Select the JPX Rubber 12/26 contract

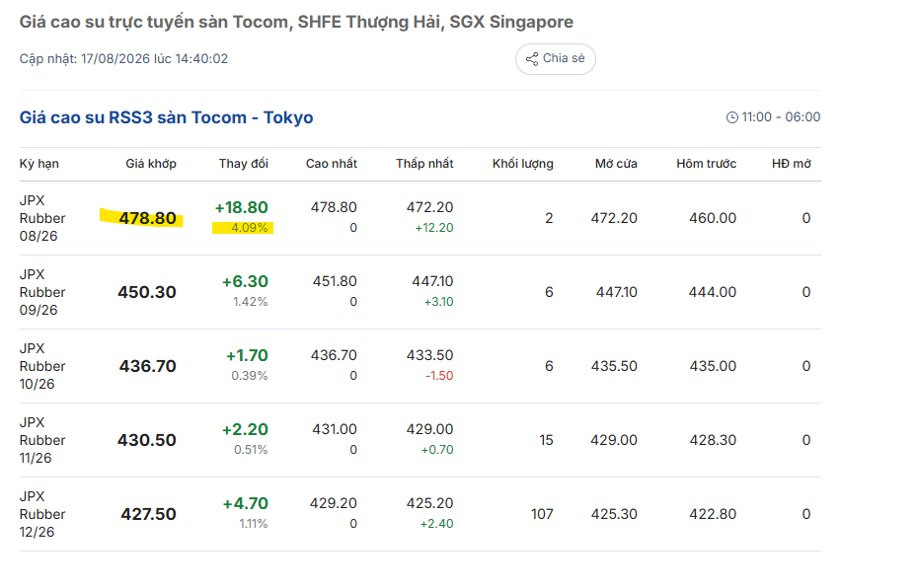click(42, 514)
